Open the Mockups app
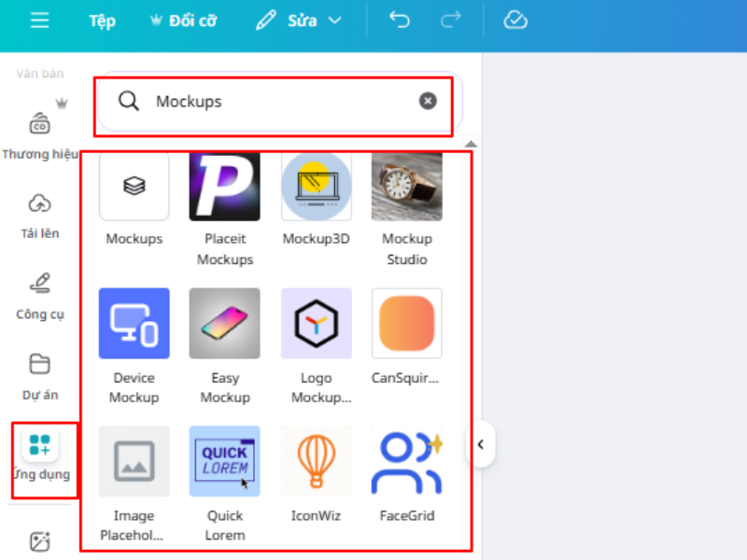747x560 pixels. pyautogui.click(x=134, y=187)
